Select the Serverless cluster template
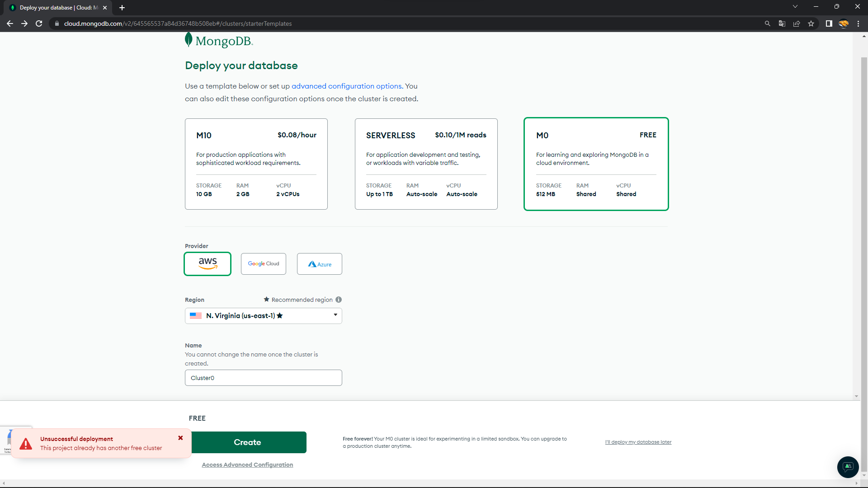868x488 pixels. click(426, 164)
